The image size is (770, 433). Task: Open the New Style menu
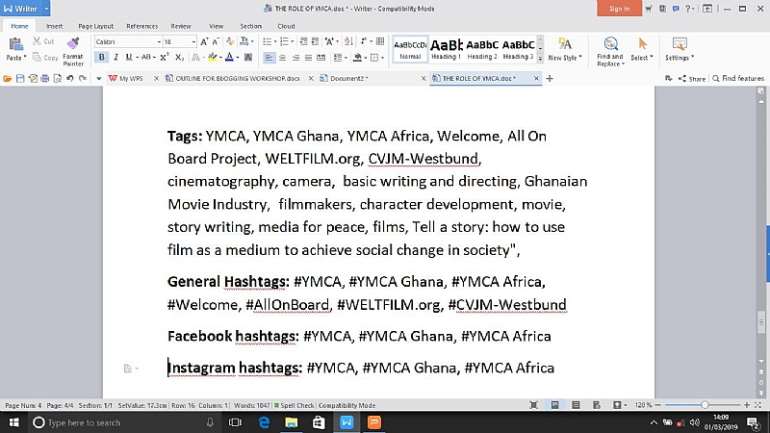click(x=565, y=50)
